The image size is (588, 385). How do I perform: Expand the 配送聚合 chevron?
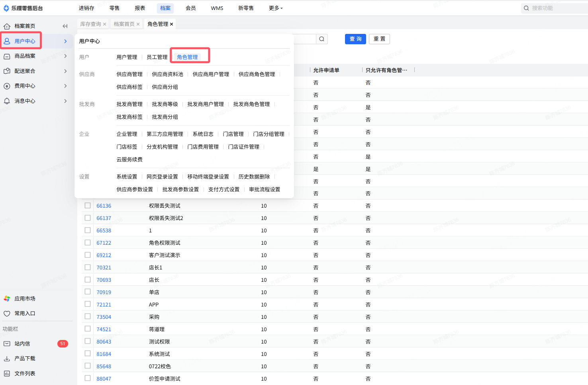(x=65, y=71)
